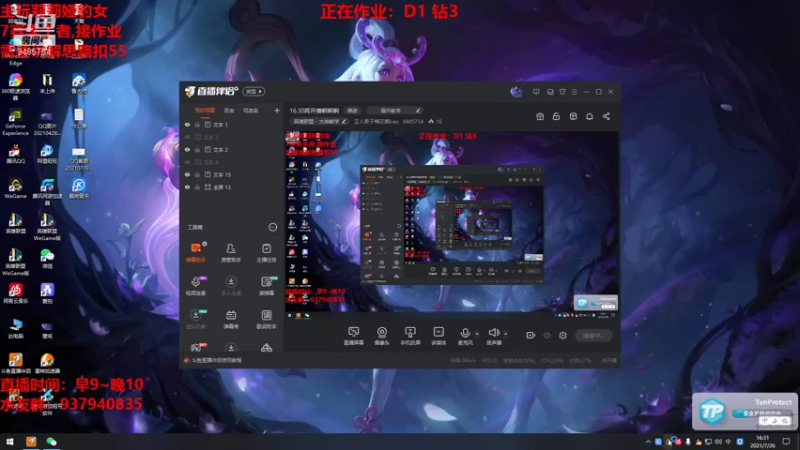Switch to the first orange scene tab
The height and width of the screenshot is (450, 800).
click(205, 110)
